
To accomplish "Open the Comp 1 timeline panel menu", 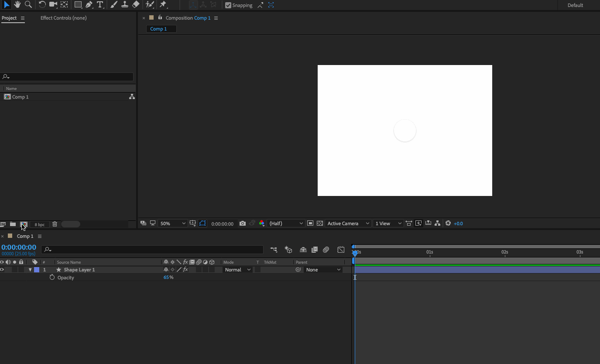I will pos(40,236).
